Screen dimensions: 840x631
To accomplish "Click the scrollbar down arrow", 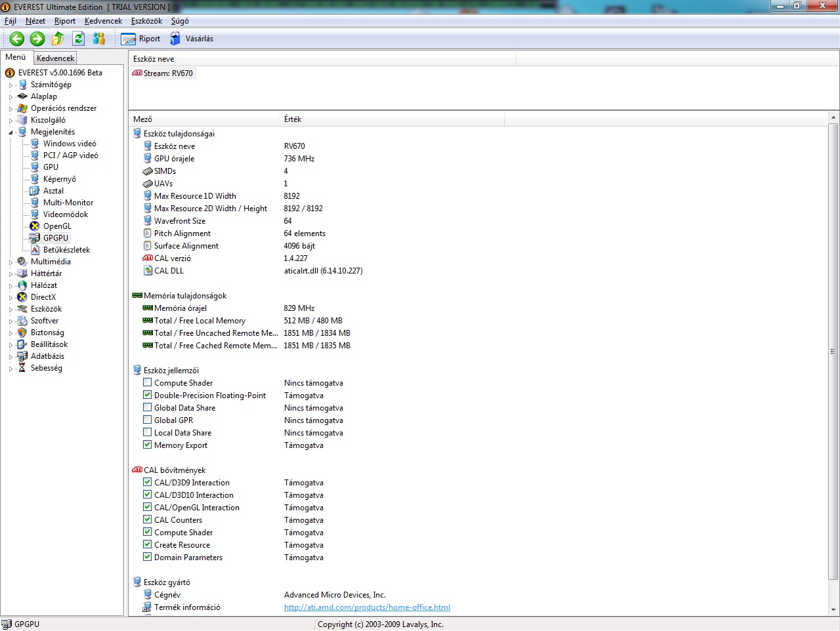I will (833, 610).
